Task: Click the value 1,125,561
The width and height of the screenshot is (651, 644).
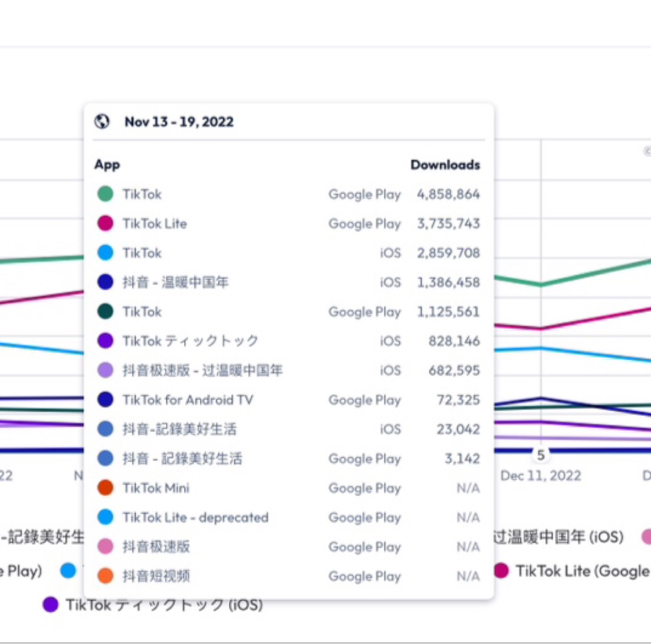Action: pos(448,312)
